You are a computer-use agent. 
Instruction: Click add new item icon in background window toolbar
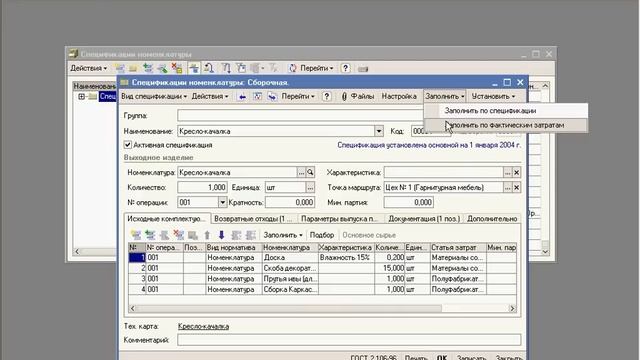[x=120, y=68]
